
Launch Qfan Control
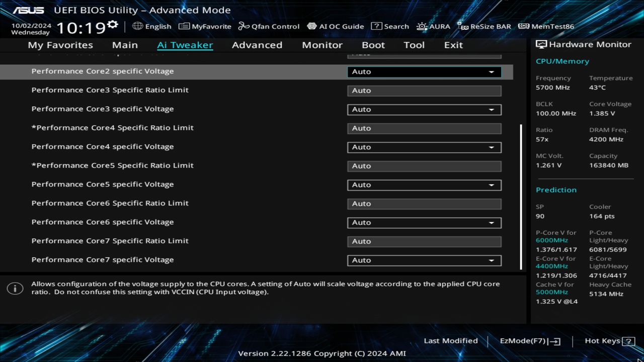coord(269,26)
